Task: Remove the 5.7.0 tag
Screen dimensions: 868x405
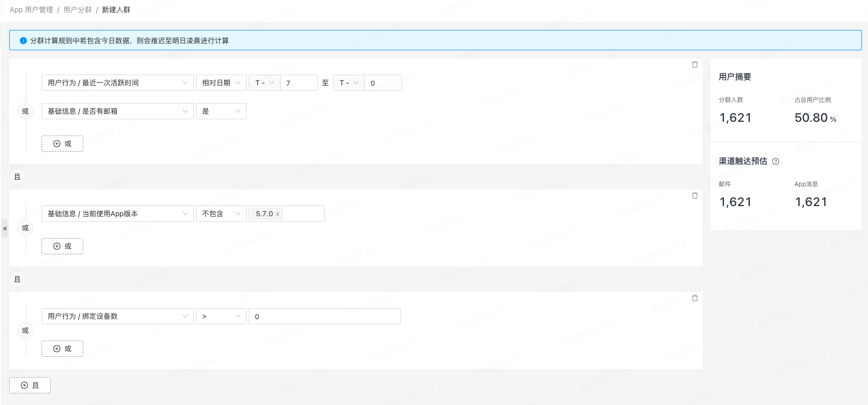Action: click(278, 214)
